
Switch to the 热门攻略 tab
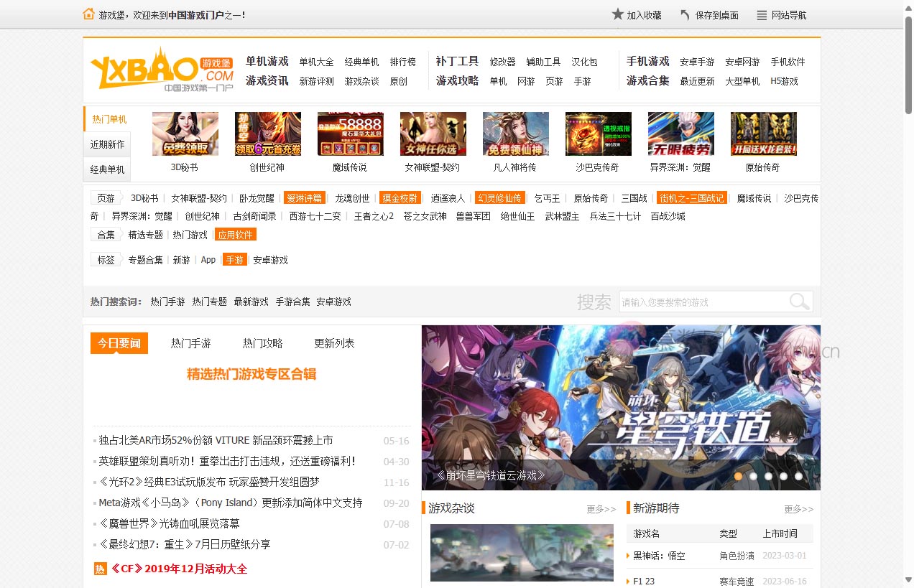click(263, 343)
